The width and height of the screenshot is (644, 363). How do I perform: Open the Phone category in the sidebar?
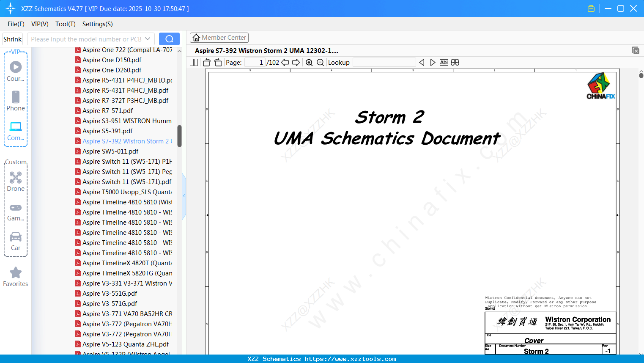coord(16,101)
